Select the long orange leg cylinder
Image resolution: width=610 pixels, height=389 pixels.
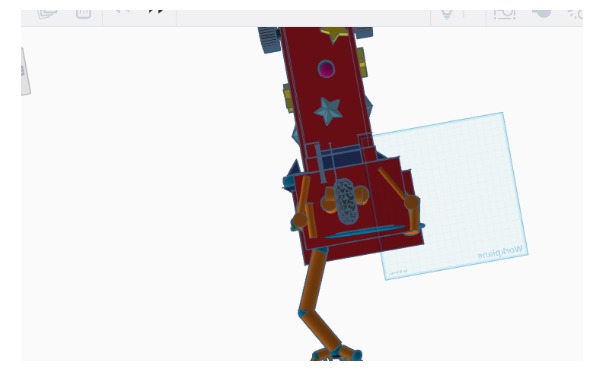tap(314, 279)
